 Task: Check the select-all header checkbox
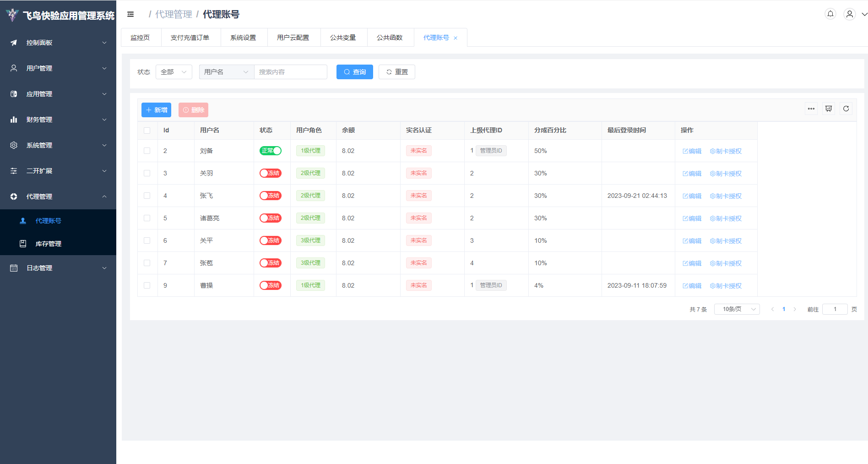click(x=147, y=131)
